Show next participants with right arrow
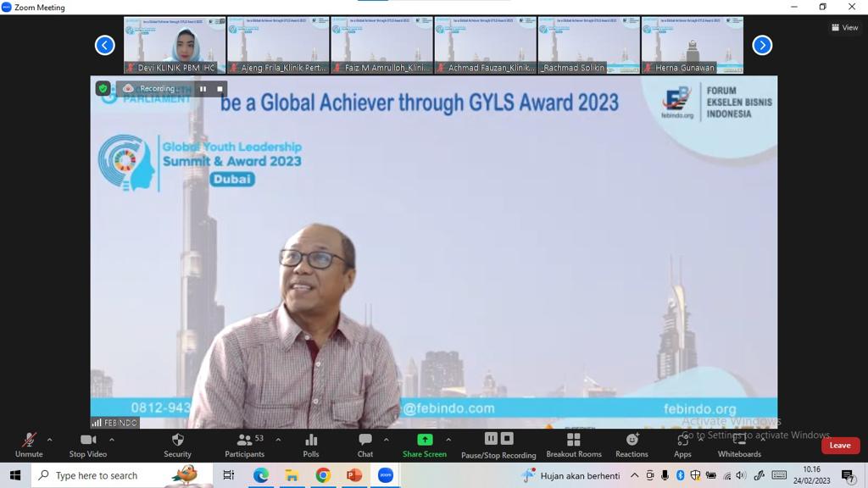This screenshot has height=488, width=868. coord(762,46)
